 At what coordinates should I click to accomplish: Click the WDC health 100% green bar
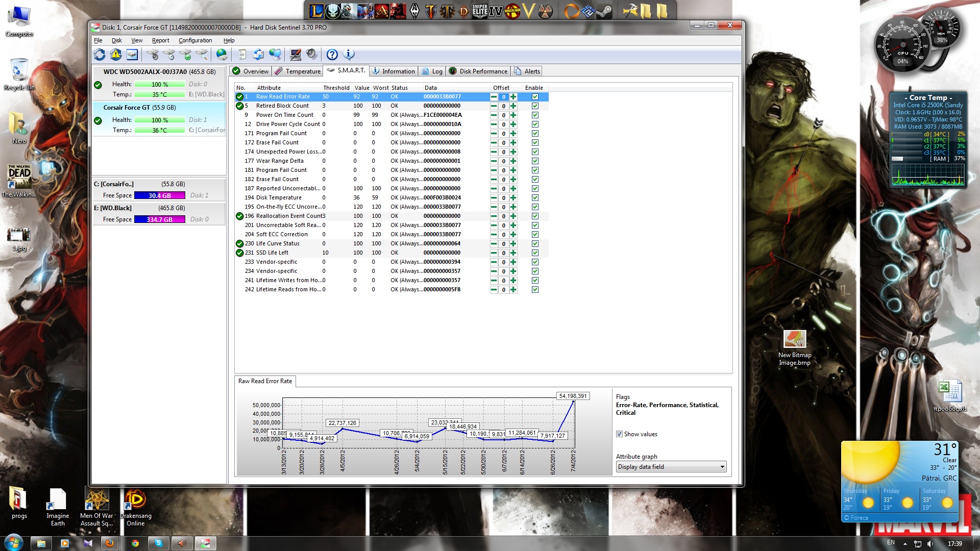(x=159, y=84)
